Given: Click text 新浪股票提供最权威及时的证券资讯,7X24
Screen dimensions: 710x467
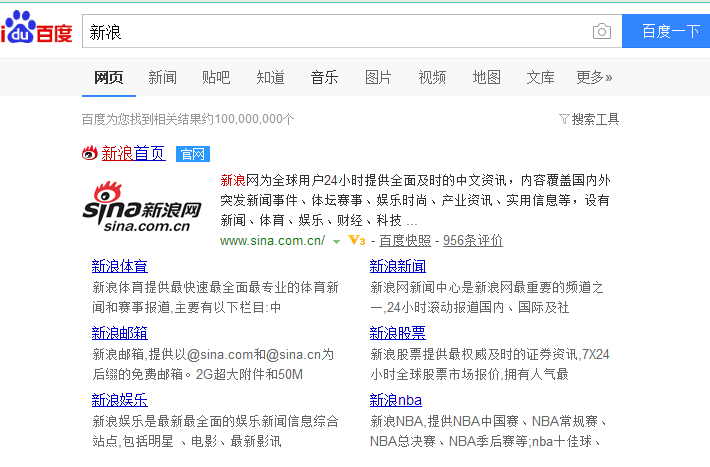Looking at the screenshot, I should tap(490, 354).
